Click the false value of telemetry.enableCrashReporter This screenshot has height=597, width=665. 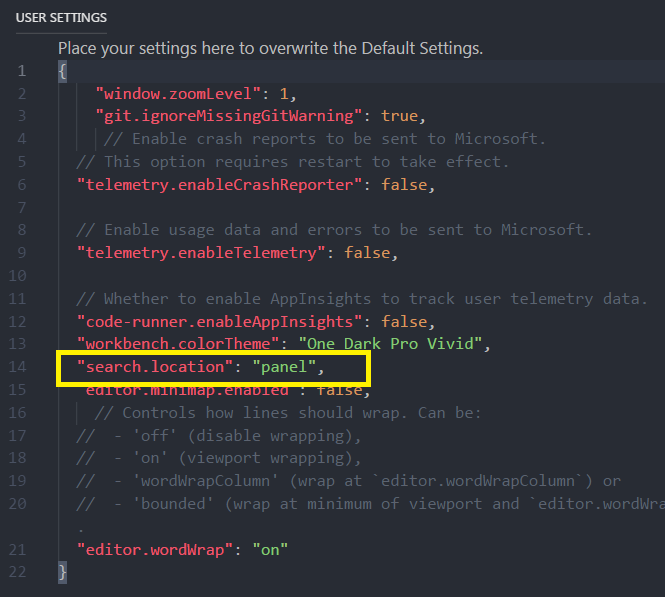411,184
